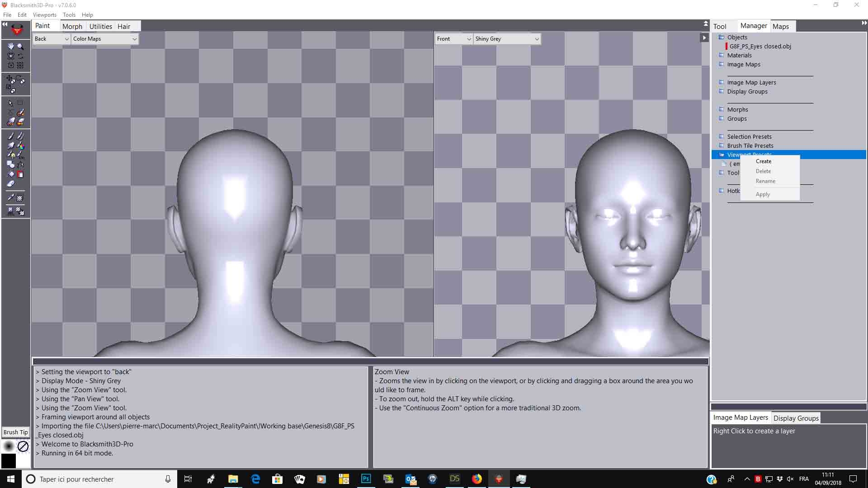Open the Tools menu
This screenshot has width=868, height=488.
69,15
